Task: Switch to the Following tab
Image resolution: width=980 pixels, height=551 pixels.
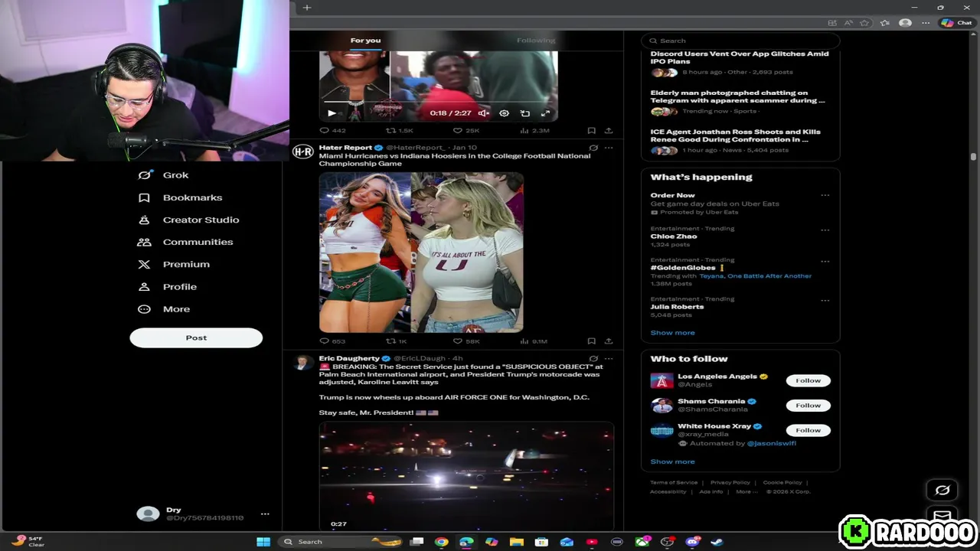Action: tap(536, 41)
